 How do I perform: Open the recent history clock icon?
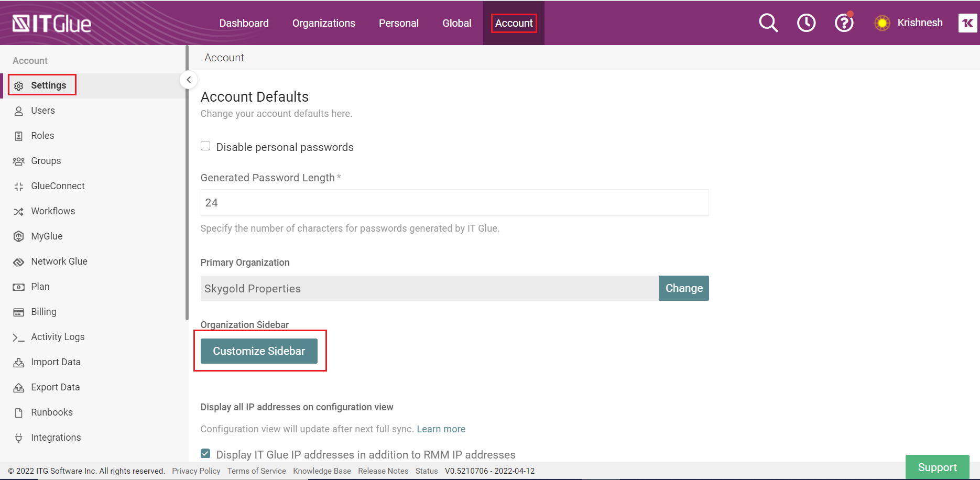coord(806,23)
